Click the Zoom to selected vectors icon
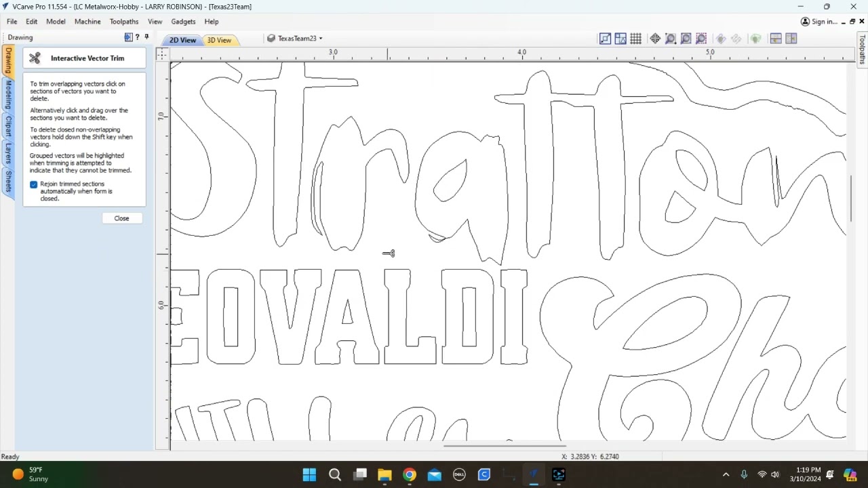868x488 pixels. click(x=702, y=39)
